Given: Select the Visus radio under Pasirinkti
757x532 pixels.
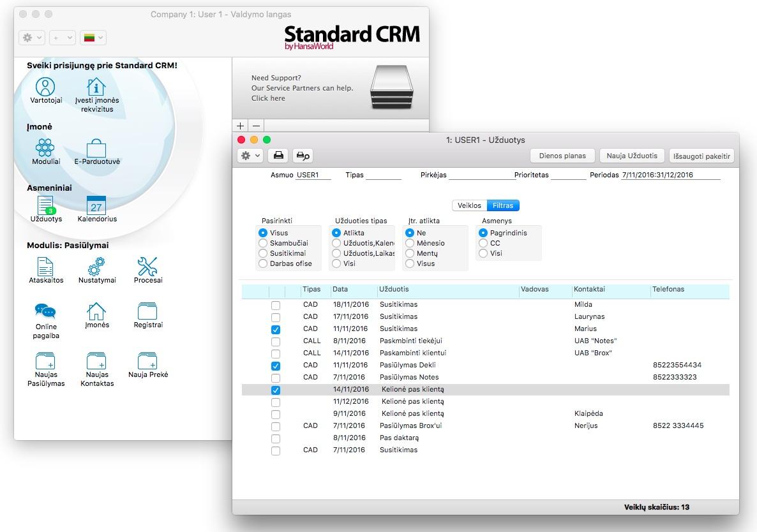Looking at the screenshot, I should pyautogui.click(x=262, y=233).
